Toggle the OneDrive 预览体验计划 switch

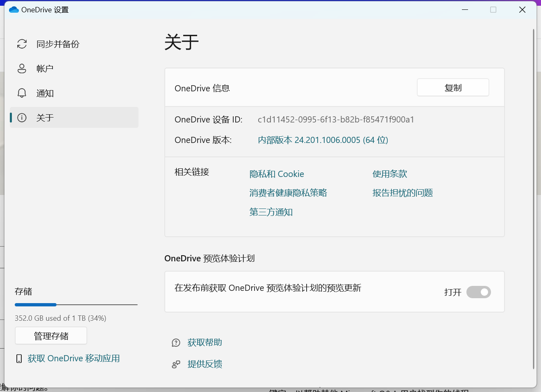pyautogui.click(x=479, y=292)
